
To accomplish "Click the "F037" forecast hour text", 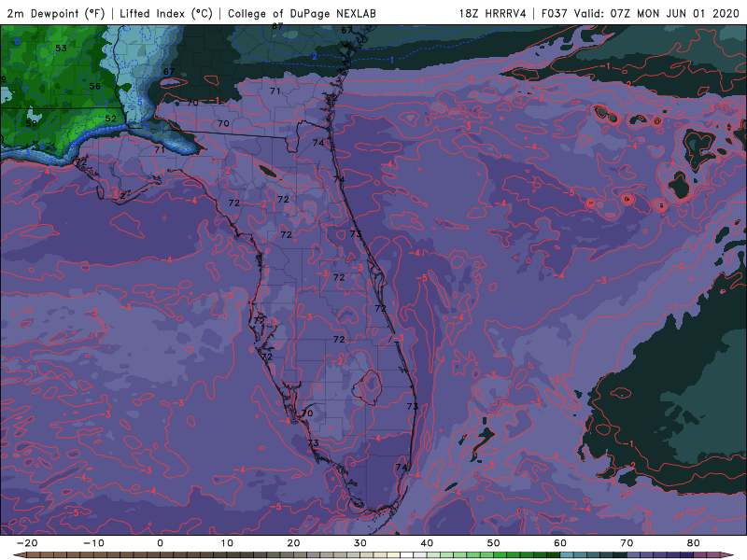I will tap(555, 14).
